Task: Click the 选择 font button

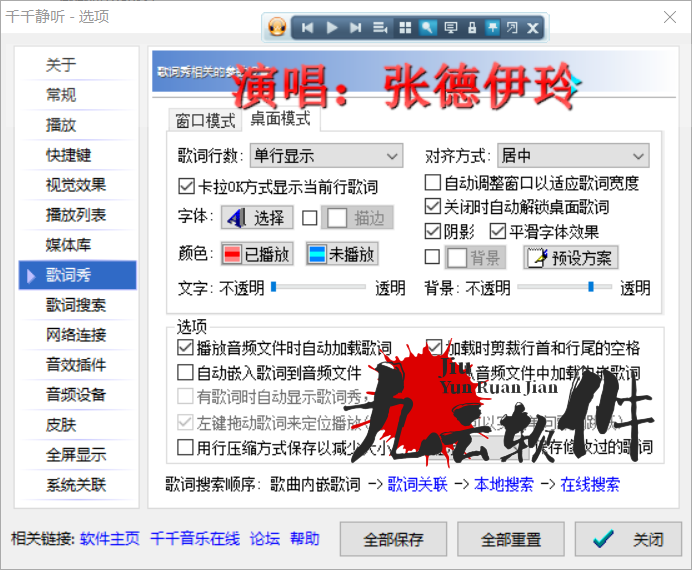Action: (257, 218)
